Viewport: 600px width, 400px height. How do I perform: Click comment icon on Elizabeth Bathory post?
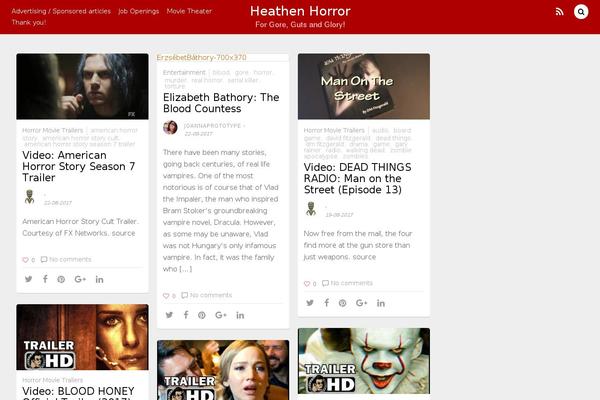point(184,295)
